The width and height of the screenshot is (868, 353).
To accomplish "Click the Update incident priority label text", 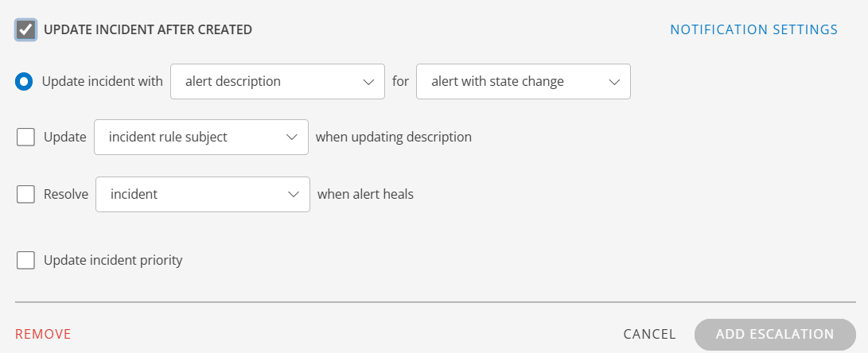I will (x=113, y=260).
